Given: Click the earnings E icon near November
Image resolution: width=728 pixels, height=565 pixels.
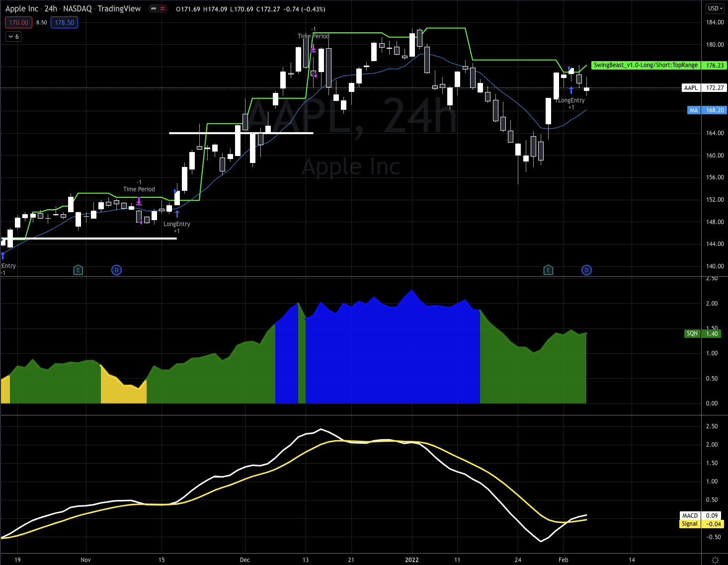Looking at the screenshot, I should [x=78, y=270].
